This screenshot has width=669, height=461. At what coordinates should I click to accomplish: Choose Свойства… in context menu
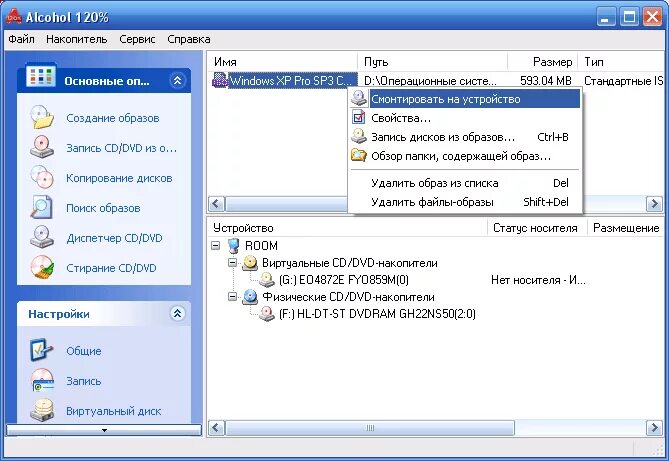(x=465, y=118)
